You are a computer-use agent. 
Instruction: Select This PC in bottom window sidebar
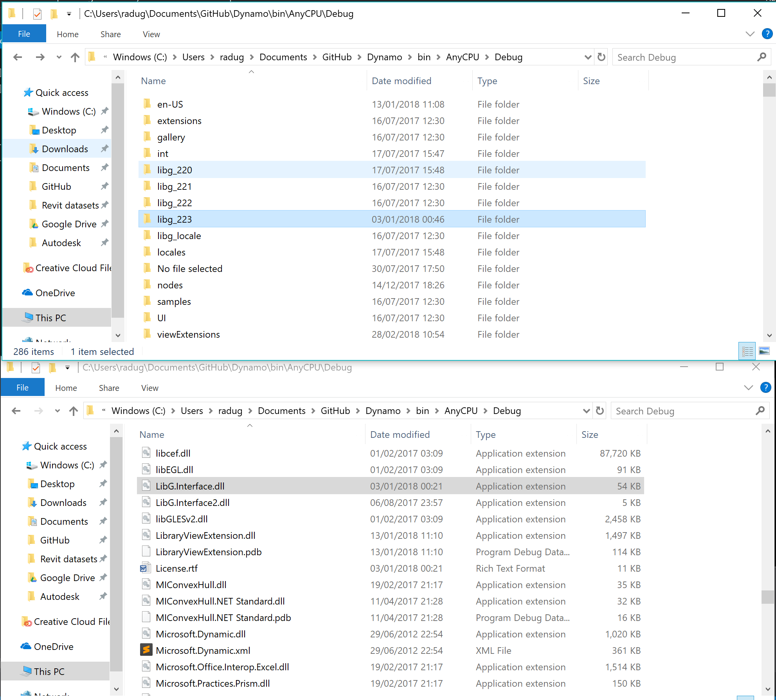pyautogui.click(x=49, y=672)
